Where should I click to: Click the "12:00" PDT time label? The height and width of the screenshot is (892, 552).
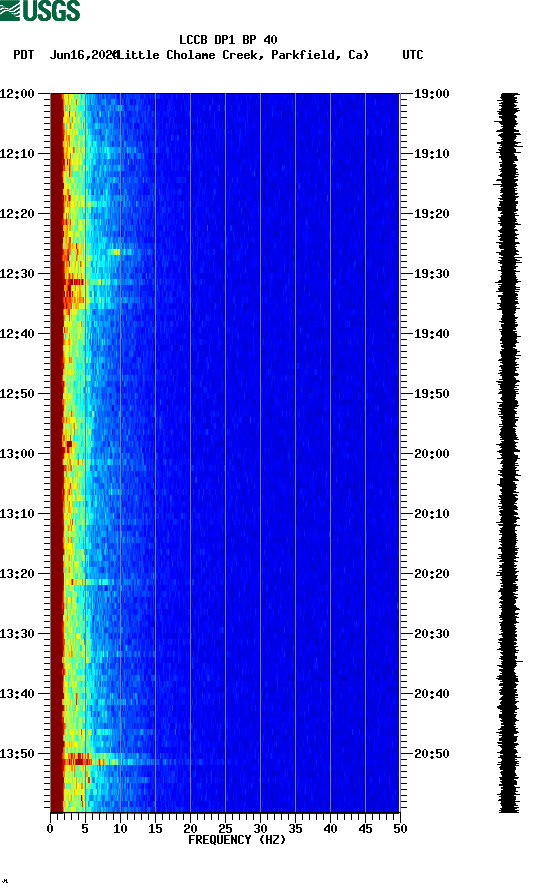pyautogui.click(x=17, y=94)
